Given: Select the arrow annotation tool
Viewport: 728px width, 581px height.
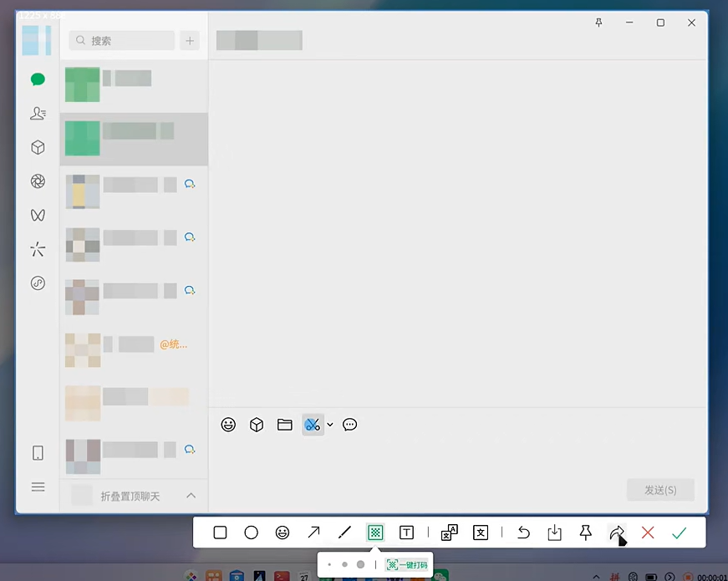Looking at the screenshot, I should [x=313, y=533].
